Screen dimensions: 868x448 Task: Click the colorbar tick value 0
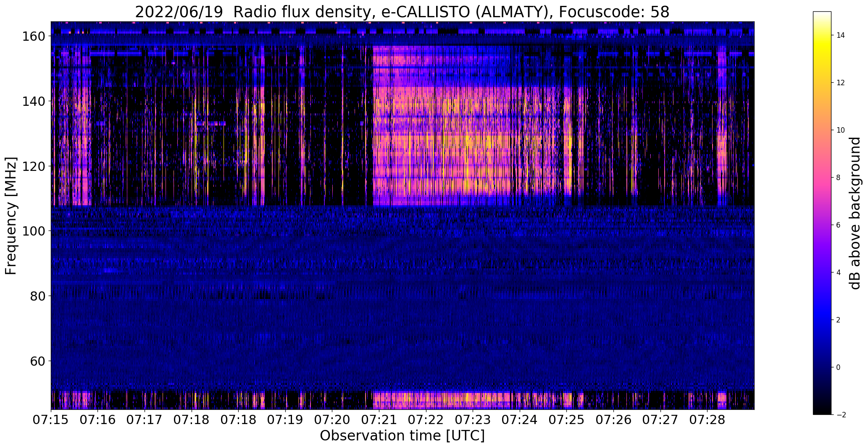coord(839,367)
